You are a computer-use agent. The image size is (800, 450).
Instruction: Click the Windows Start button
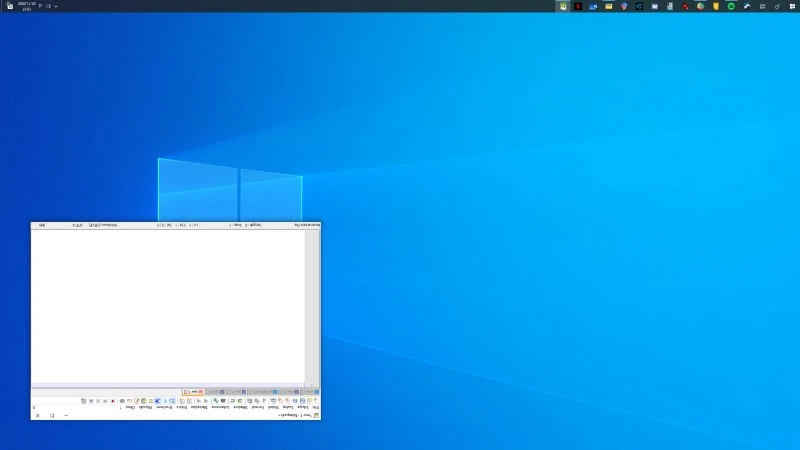click(x=793, y=6)
